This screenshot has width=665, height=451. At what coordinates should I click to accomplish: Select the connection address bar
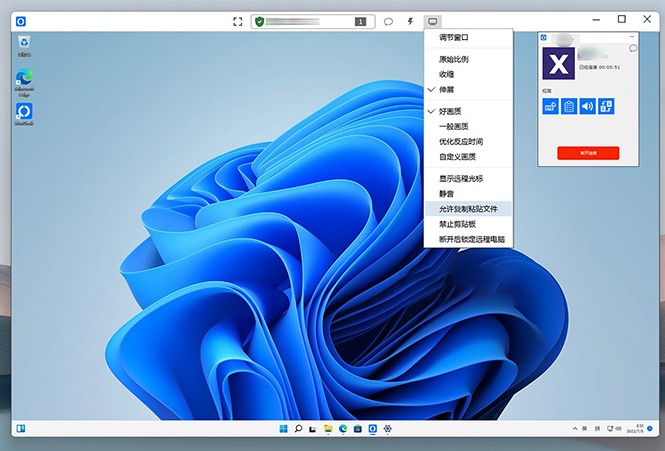[313, 22]
